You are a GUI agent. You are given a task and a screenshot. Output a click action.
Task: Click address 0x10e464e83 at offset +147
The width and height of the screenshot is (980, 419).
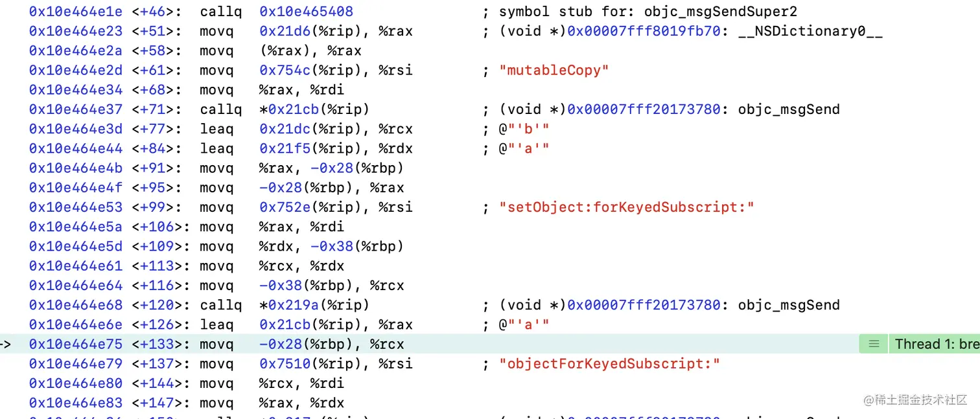click(x=76, y=403)
